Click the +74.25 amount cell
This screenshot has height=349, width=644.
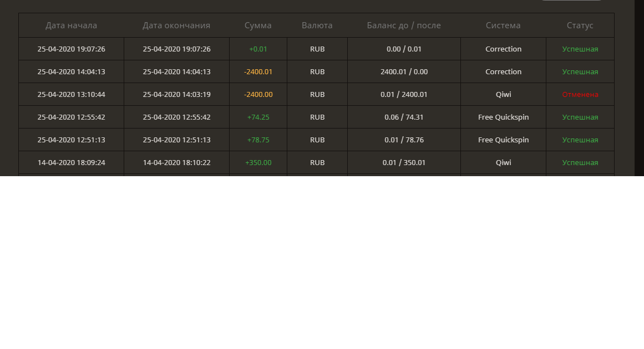[258, 117]
